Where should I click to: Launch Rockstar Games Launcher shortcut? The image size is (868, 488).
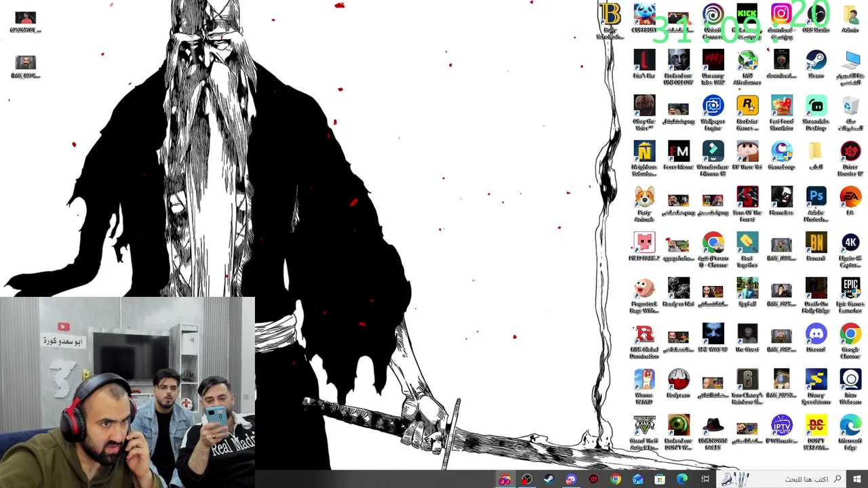click(747, 113)
